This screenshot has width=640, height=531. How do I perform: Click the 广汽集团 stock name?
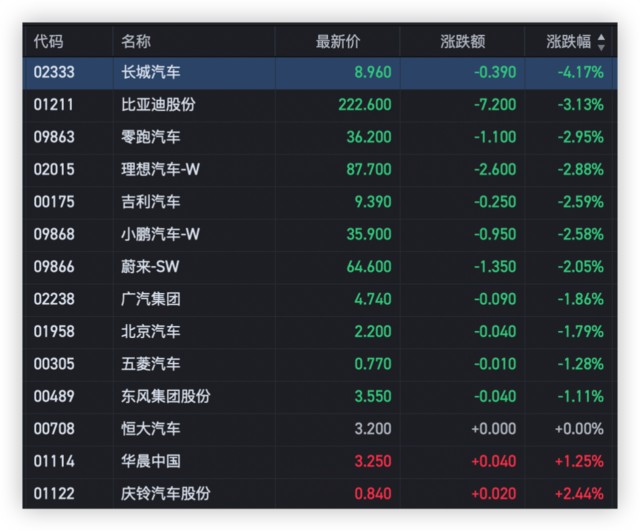[151, 299]
